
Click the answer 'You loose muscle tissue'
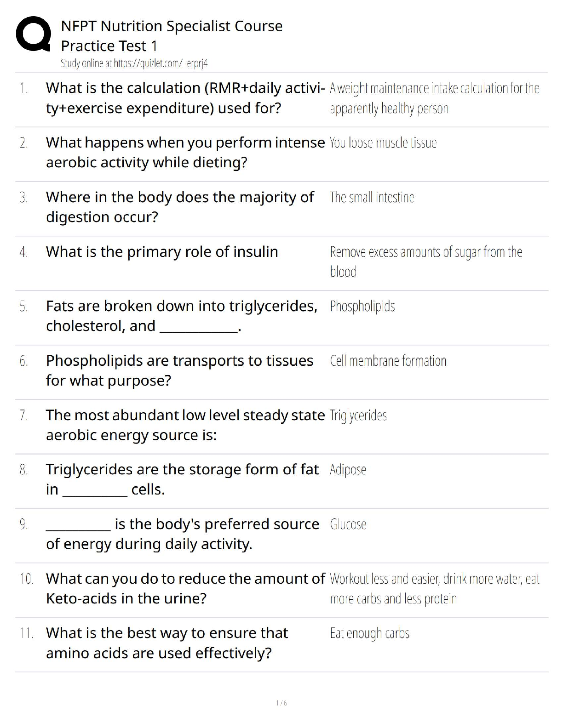383,143
